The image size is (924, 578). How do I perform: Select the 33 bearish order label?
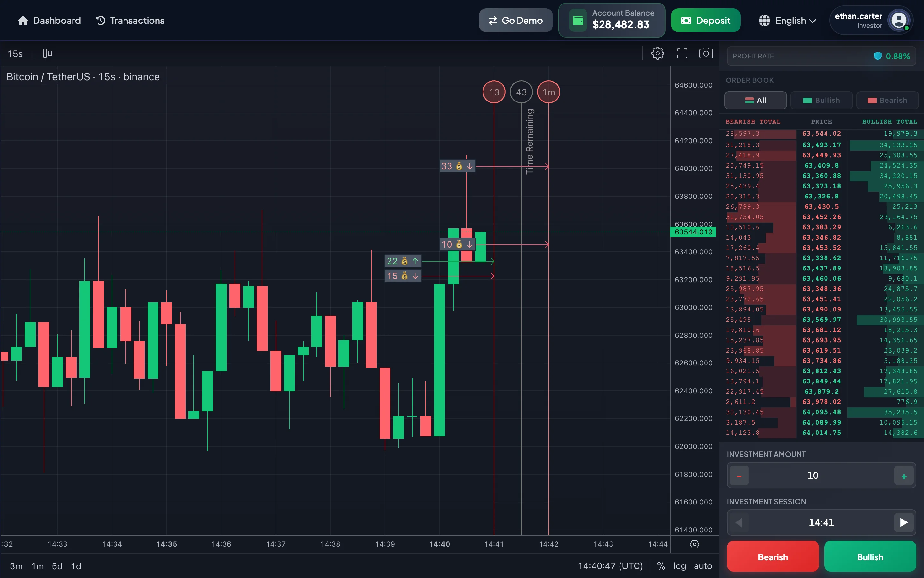click(458, 166)
